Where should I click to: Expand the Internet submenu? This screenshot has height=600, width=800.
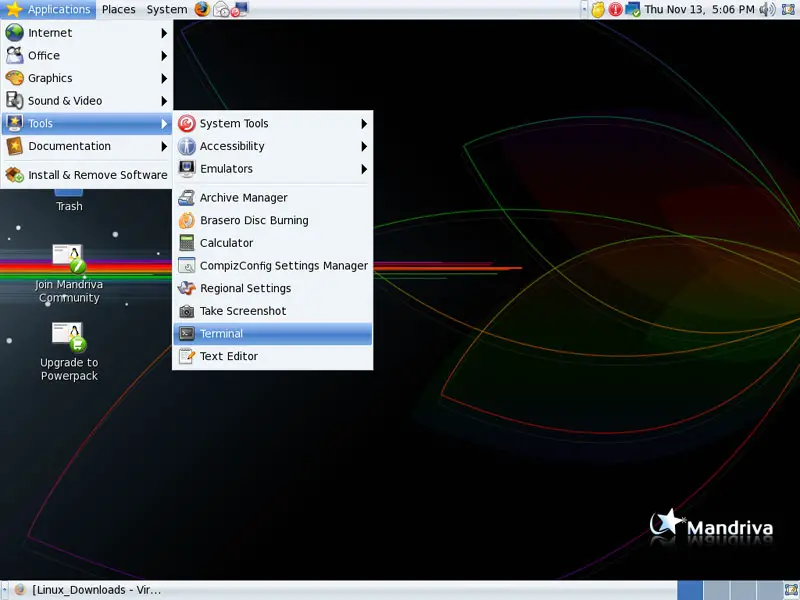[x=87, y=33]
